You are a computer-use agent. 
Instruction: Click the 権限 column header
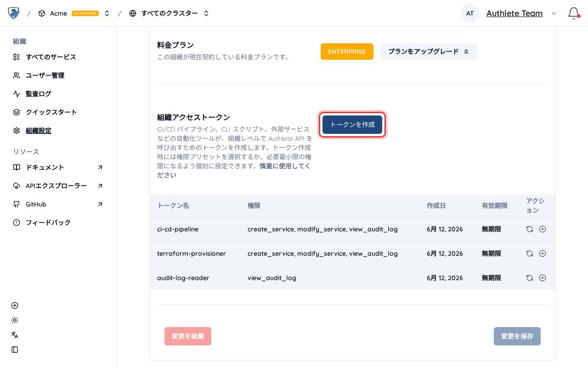point(254,206)
